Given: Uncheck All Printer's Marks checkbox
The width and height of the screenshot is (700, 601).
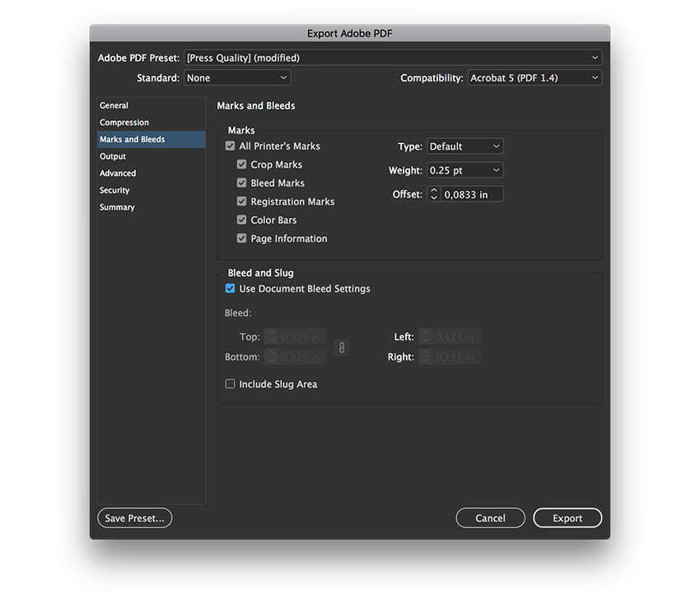Looking at the screenshot, I should click(x=231, y=146).
